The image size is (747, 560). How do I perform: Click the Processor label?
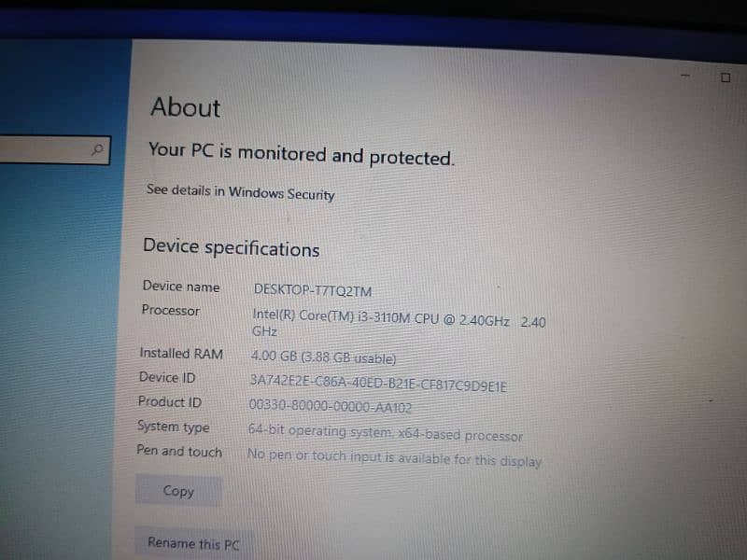[171, 310]
